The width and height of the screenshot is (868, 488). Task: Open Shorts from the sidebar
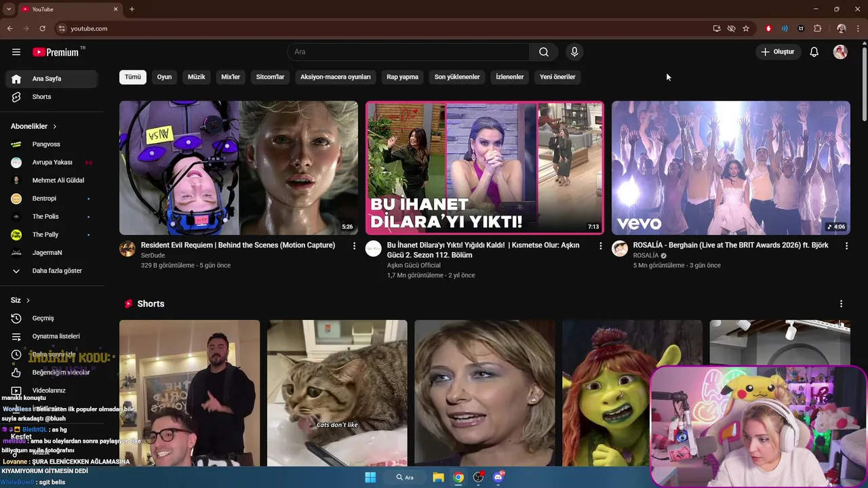(52, 97)
